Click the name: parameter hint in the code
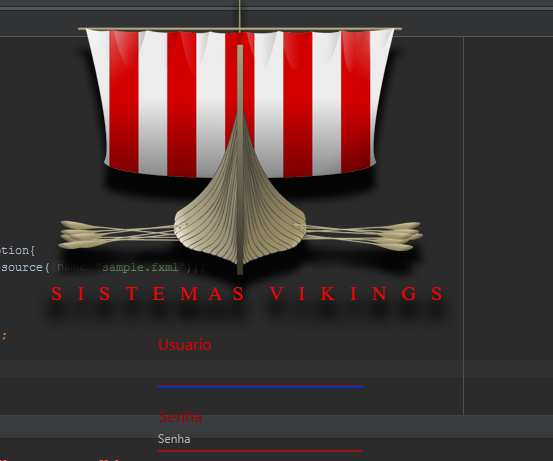553x461 pixels. click(x=72, y=267)
